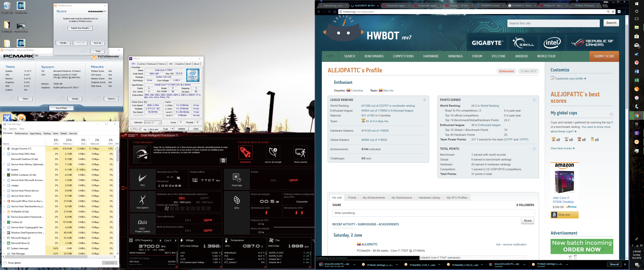Image resolution: width=644 pixels, height=270 pixels.
Task: Select Rendimiento rocket power mode
Action: tap(245, 153)
